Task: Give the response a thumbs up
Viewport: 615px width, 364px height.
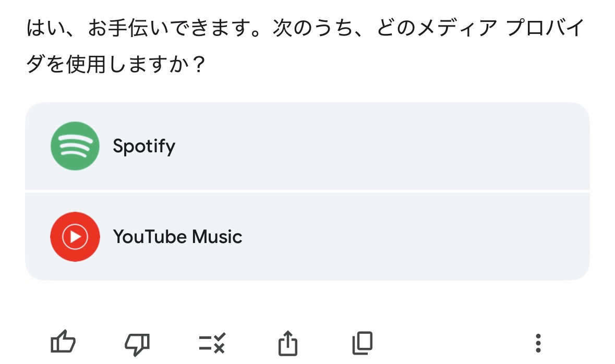Action: coord(63,343)
